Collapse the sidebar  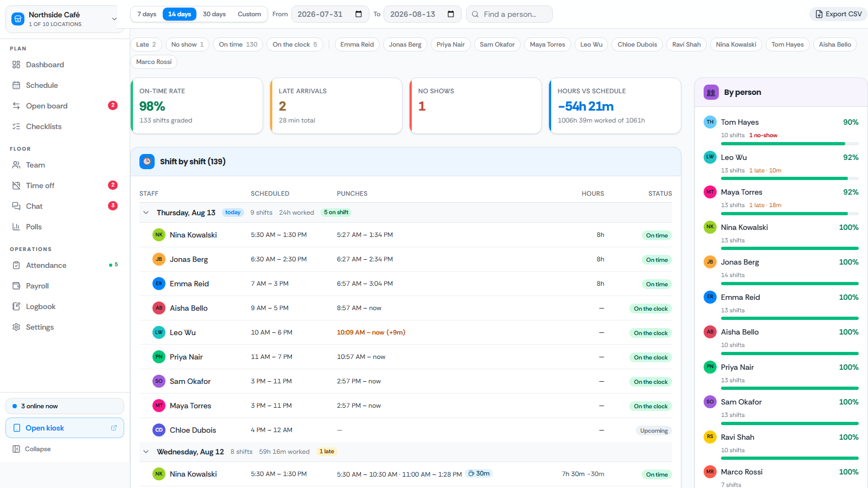65,449
